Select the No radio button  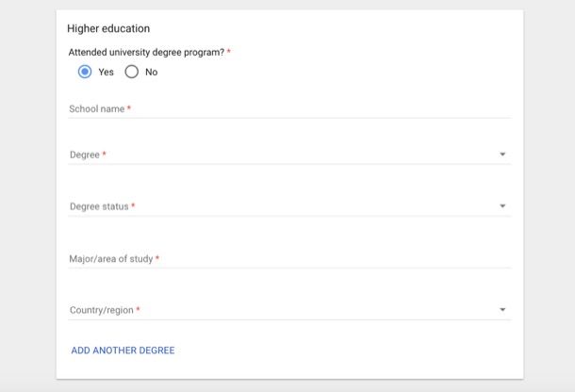pos(132,72)
